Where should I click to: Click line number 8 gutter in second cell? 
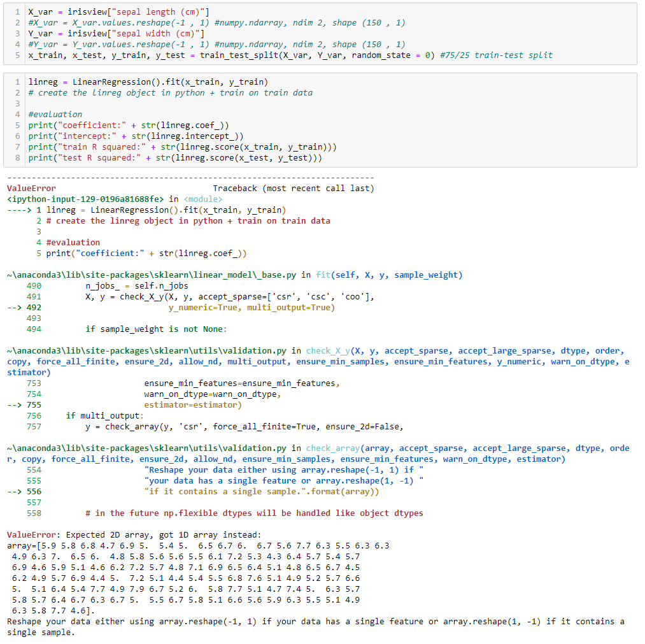pos(17,157)
